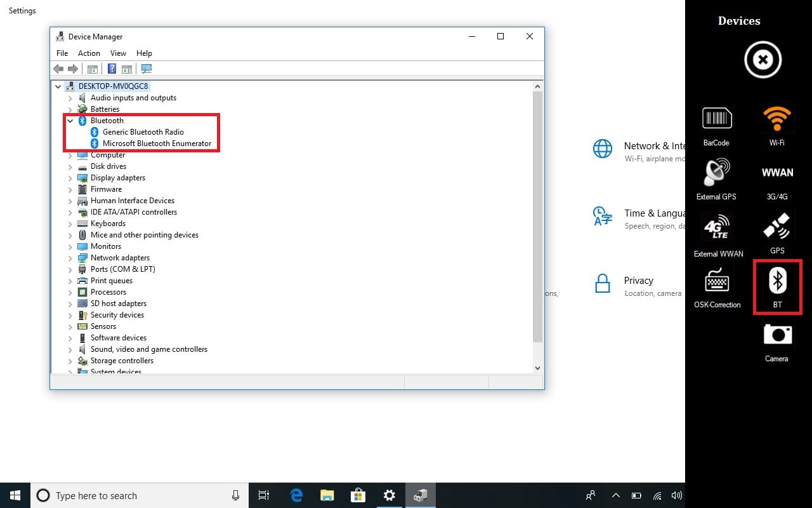Toggle the GPS satellite icon
The image size is (812, 508).
(777, 228)
